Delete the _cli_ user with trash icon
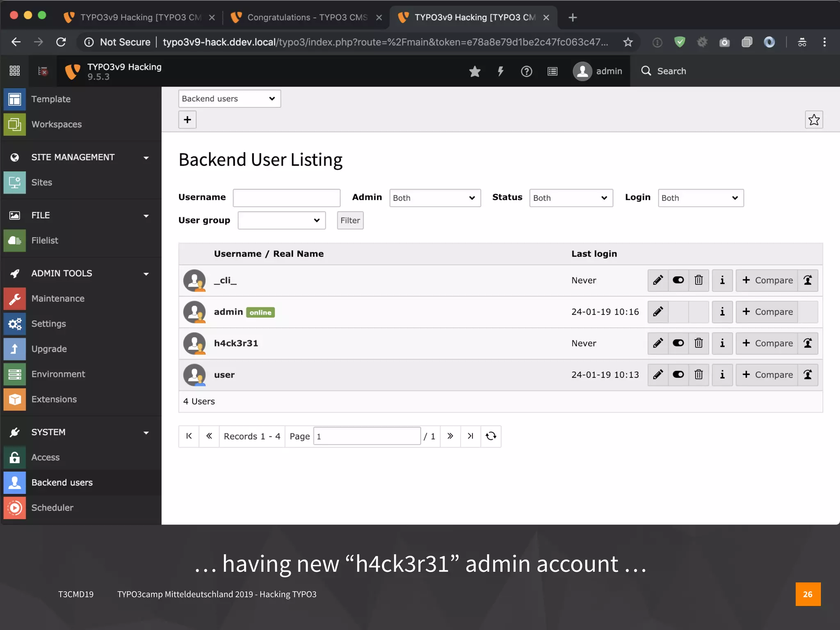 698,281
